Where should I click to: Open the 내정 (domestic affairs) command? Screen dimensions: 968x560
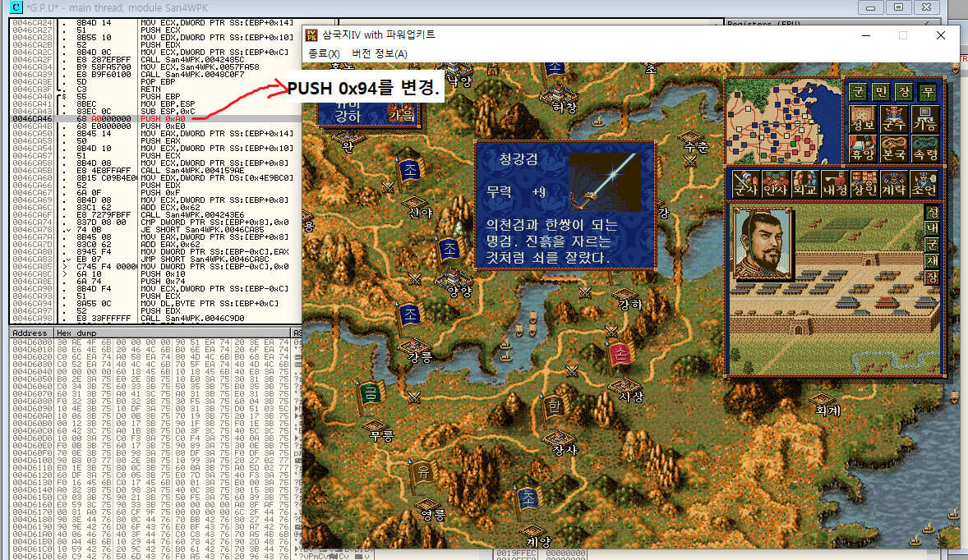click(834, 184)
